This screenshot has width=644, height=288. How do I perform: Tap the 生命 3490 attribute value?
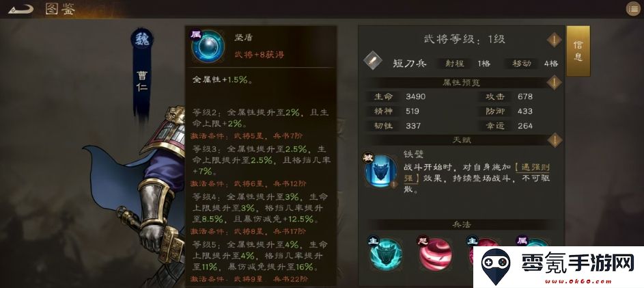[x=415, y=96]
